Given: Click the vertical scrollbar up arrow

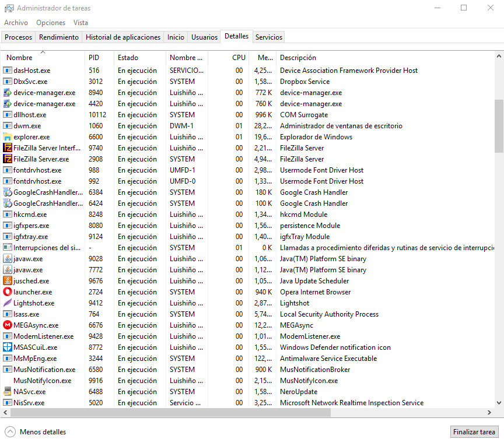Looking at the screenshot, I should (499, 56).
